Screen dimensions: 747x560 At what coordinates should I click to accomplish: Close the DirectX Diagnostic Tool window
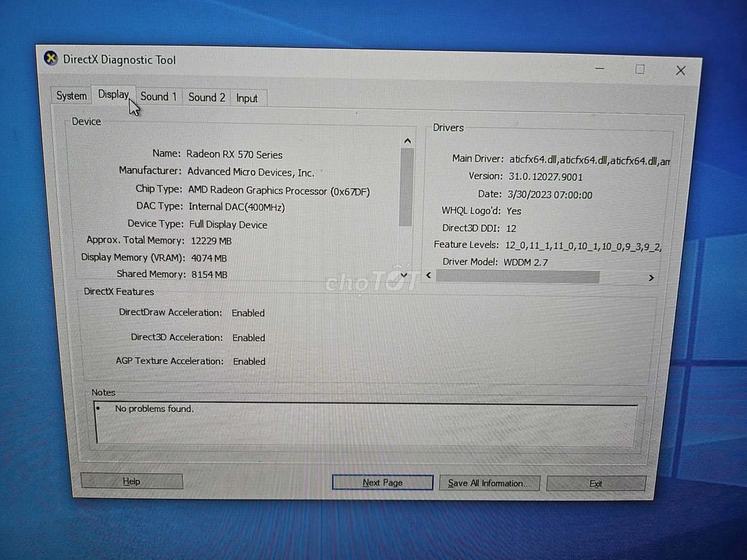(681, 71)
